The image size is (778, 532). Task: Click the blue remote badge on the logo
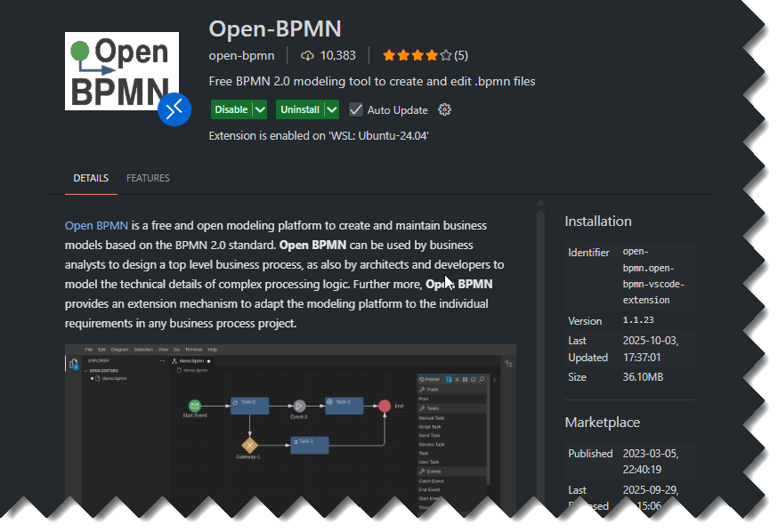(x=174, y=109)
